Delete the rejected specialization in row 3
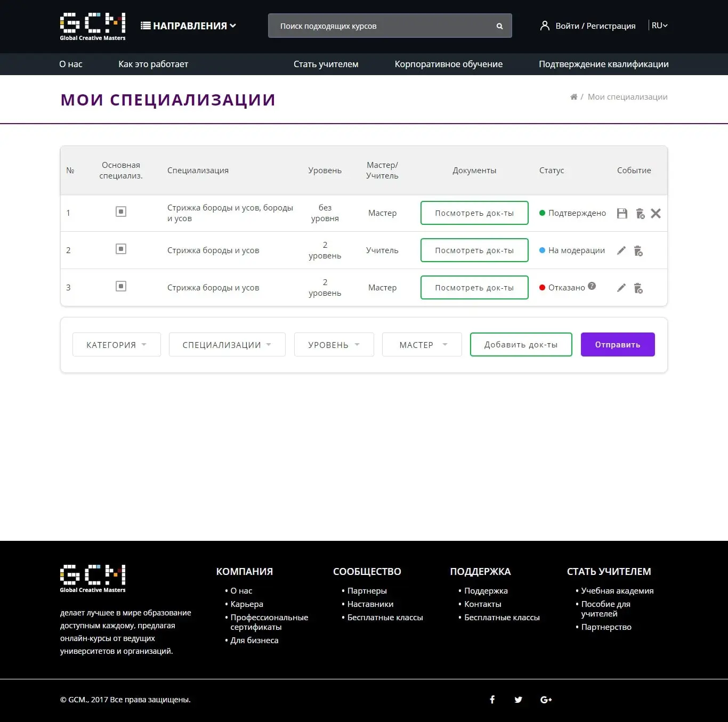This screenshot has width=728, height=722. [638, 288]
